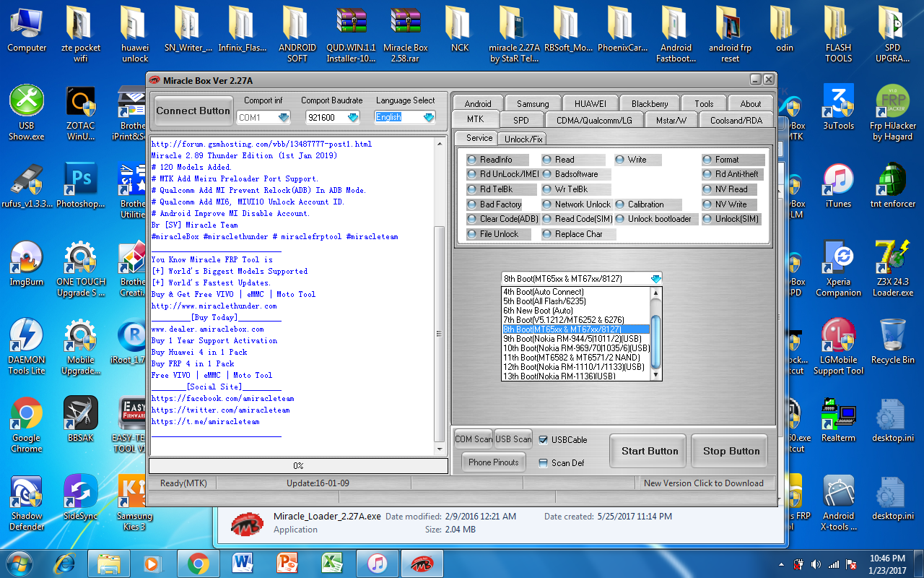Switch to the Android tab
This screenshot has width=924, height=578.
(477, 103)
